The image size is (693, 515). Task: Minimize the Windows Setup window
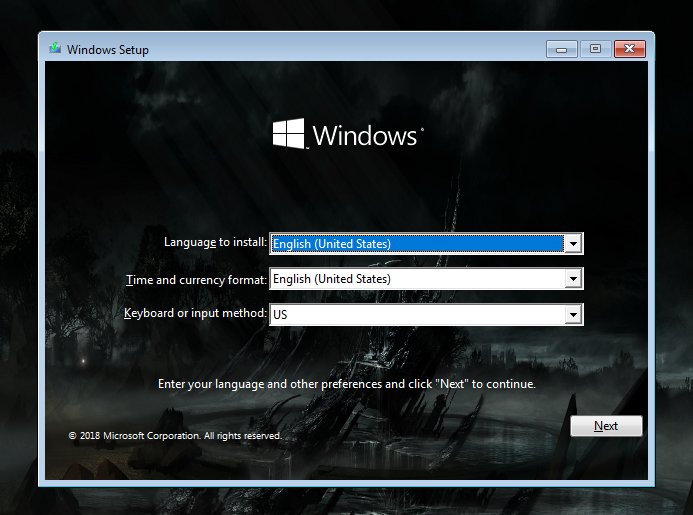tap(561, 49)
